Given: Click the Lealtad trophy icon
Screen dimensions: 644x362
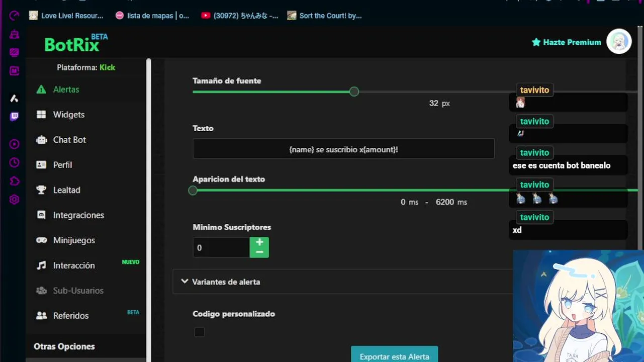Looking at the screenshot, I should pyautogui.click(x=41, y=190).
